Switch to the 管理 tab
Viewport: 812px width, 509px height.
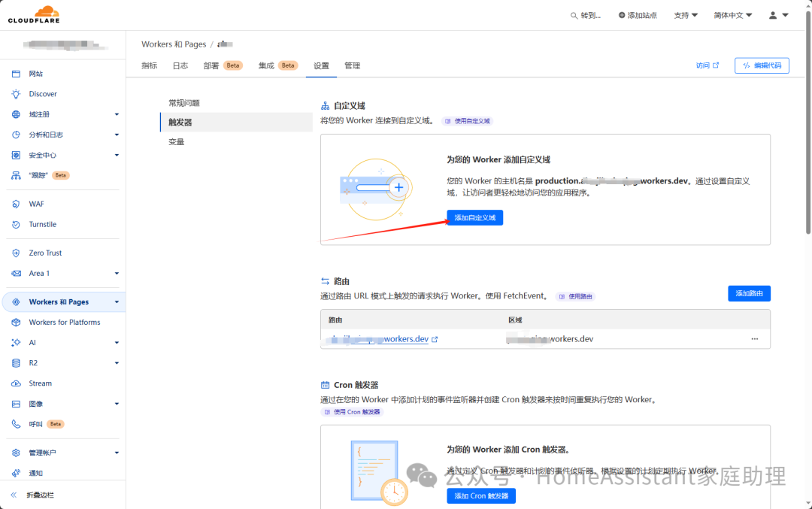(352, 65)
